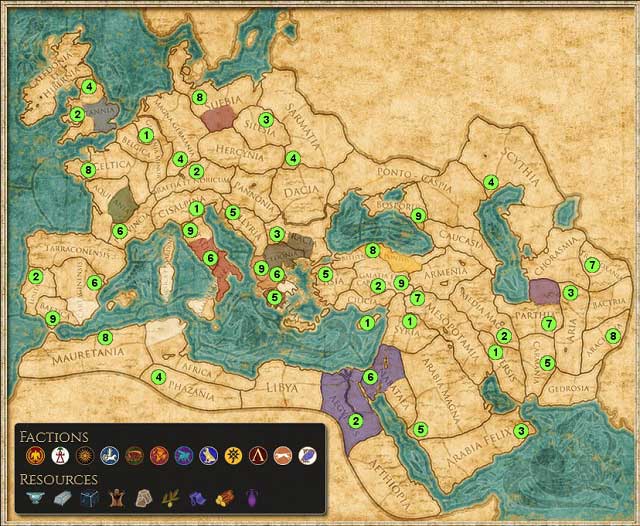Select the orange hound faction emblem

pos(283,456)
